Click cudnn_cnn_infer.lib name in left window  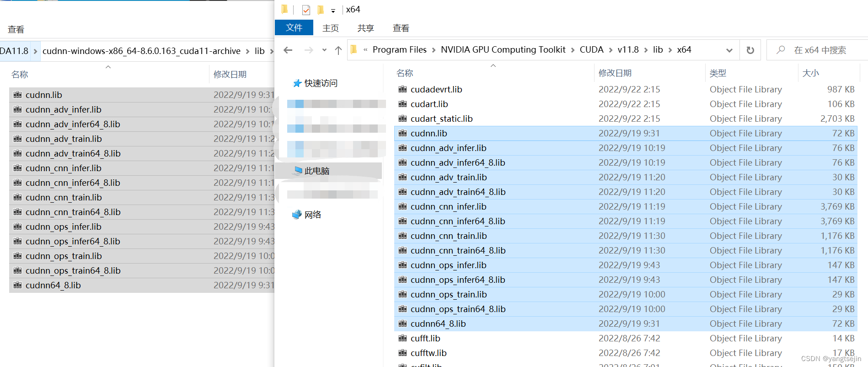pyautogui.click(x=64, y=168)
